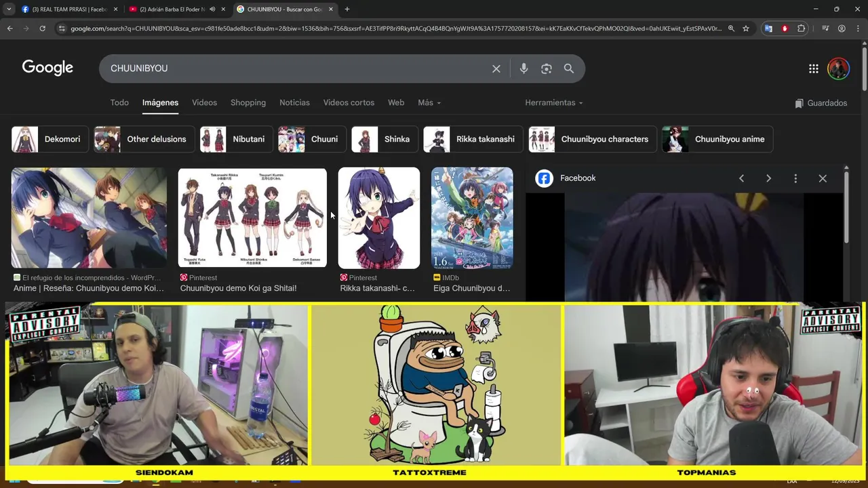Bookmark this page with the star icon

coord(746,28)
